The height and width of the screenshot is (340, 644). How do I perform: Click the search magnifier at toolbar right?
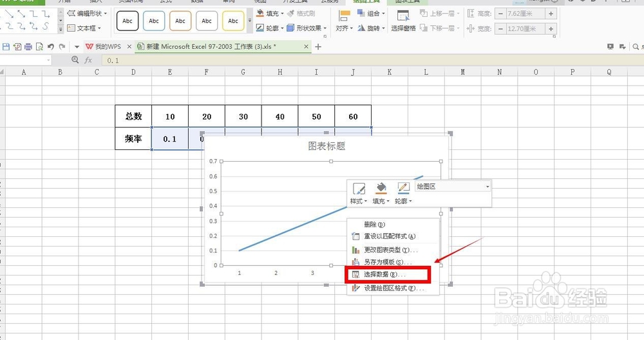[636, 47]
